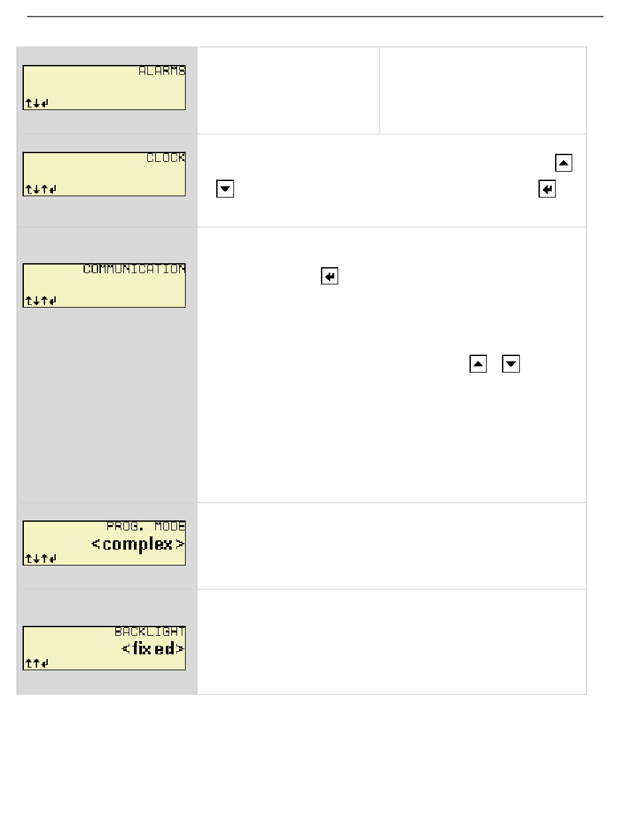
Task: Click the empty rightmost cell in the ALARMS row
Action: pos(483,90)
